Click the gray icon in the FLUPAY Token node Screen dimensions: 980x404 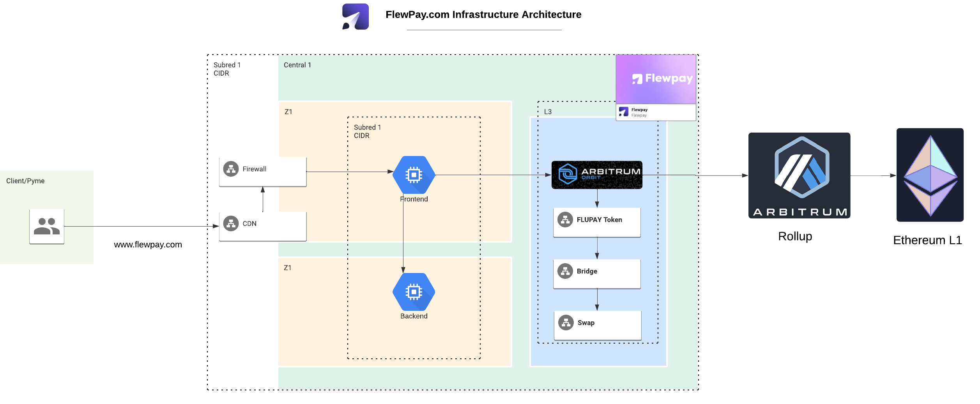coord(565,220)
